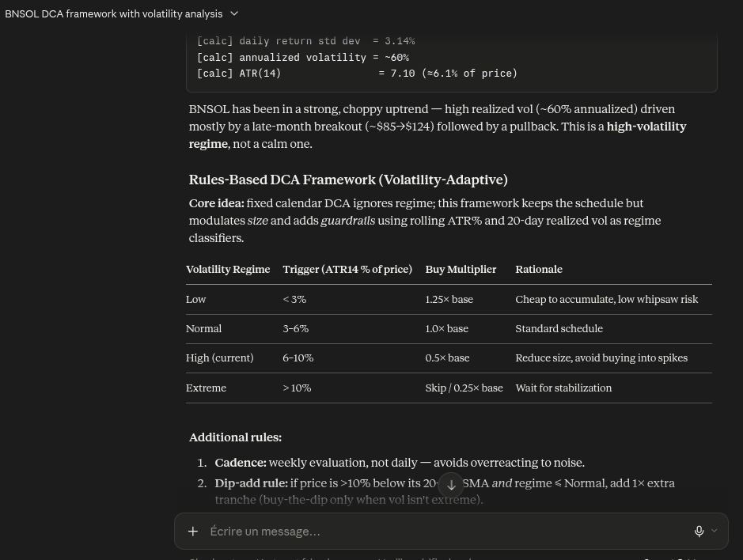Click the 'Rationale' column header
Image resolution: width=743 pixels, height=560 pixels.
pyautogui.click(x=539, y=269)
